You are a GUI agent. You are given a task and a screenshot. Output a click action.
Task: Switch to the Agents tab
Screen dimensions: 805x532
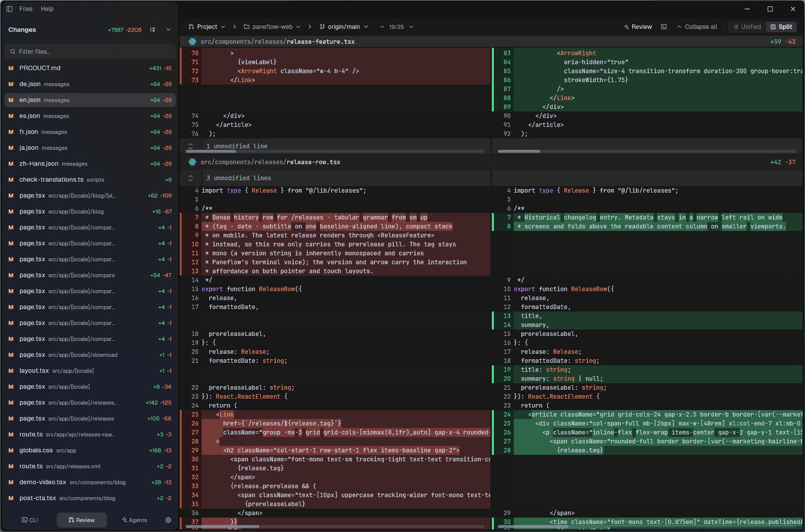coord(134,520)
